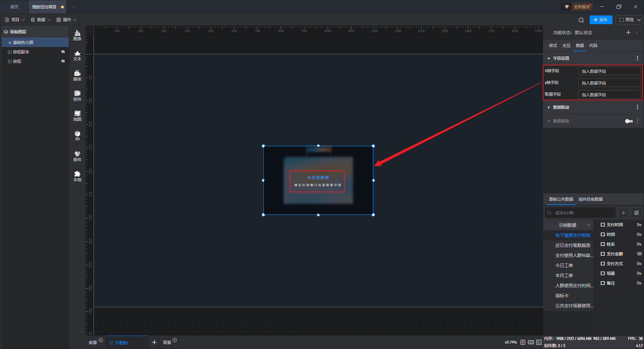Open the 字段设置 more options menu
The width and height of the screenshot is (644, 349).
pos(637,58)
